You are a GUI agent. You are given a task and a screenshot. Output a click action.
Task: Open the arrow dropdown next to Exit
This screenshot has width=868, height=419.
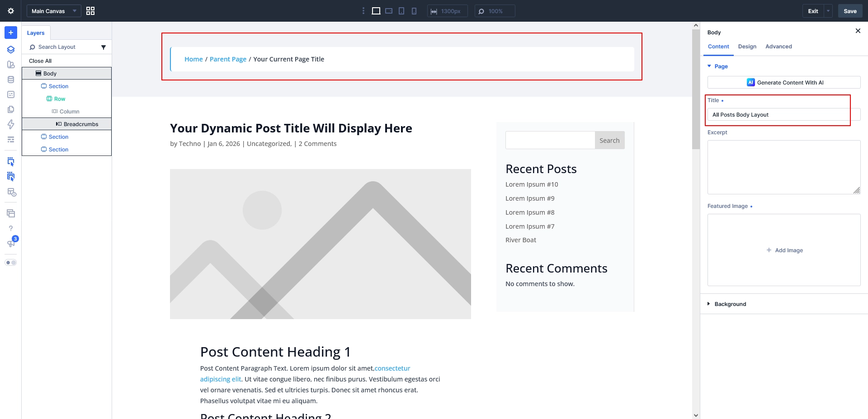point(828,11)
